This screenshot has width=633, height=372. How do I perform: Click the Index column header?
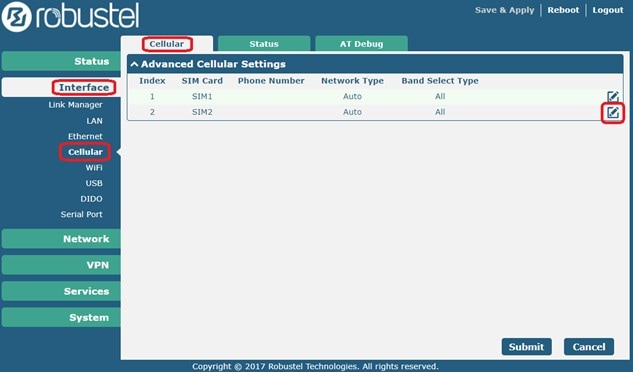click(152, 81)
